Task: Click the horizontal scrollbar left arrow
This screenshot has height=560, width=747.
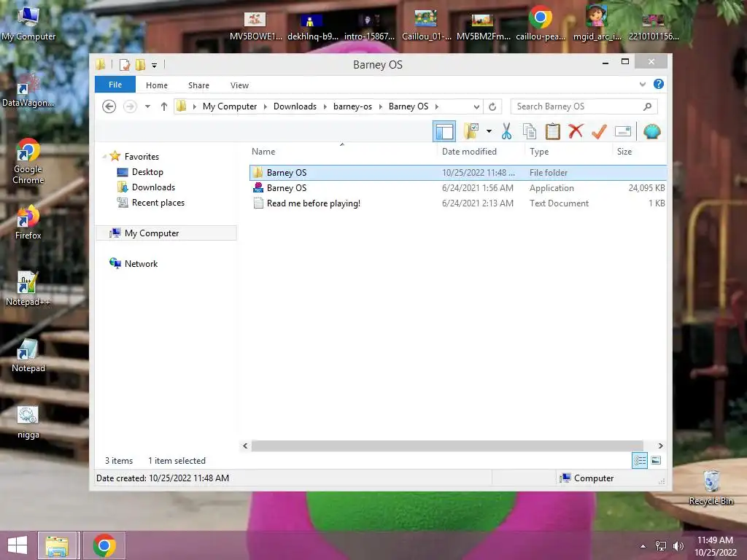Action: (245, 446)
